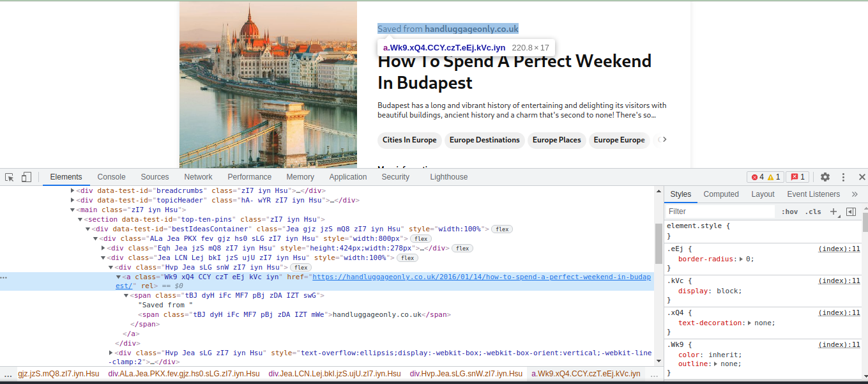Expand the topicHeader div node
This screenshot has height=384, width=868.
pos(72,200)
